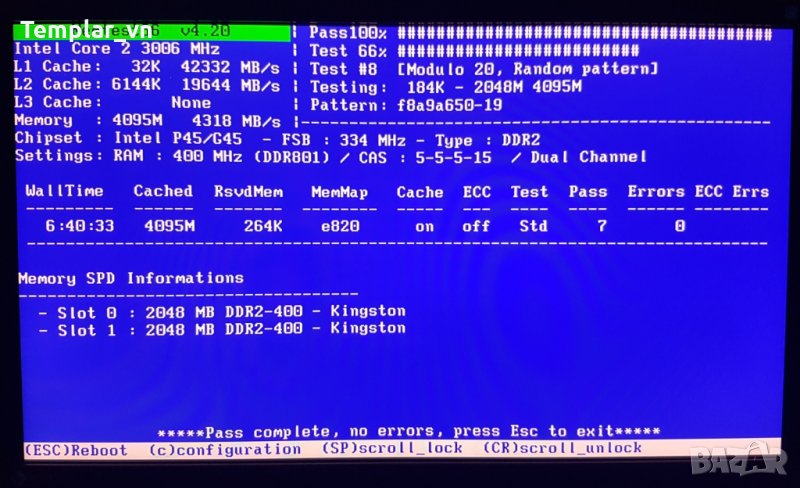Click the ECC 'off' value
Screen dimensions: 800x488
coord(476,226)
